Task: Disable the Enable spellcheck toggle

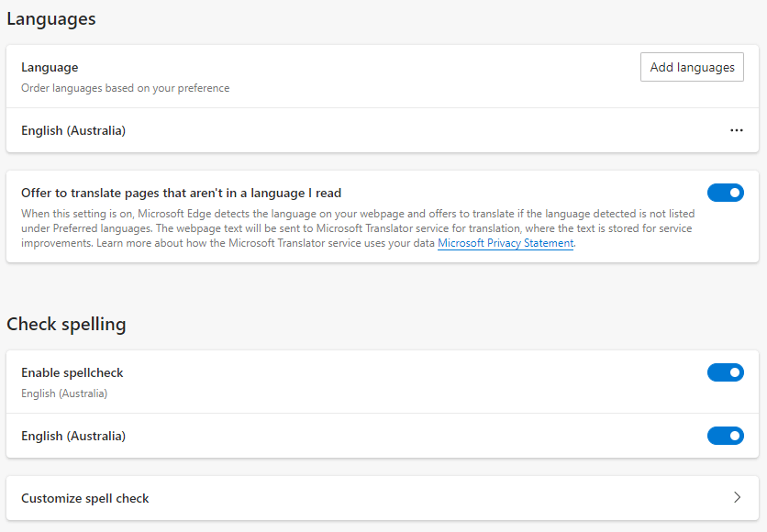Action: point(725,372)
